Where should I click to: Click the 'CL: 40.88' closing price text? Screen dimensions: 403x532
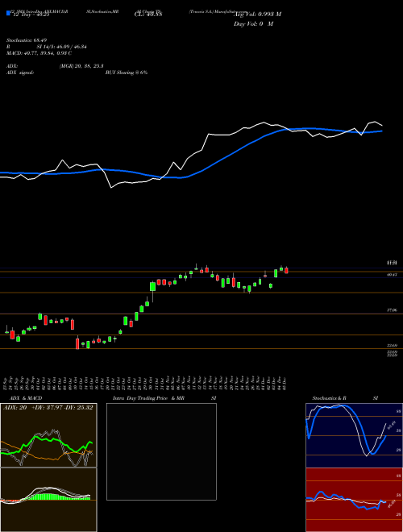(148, 15)
